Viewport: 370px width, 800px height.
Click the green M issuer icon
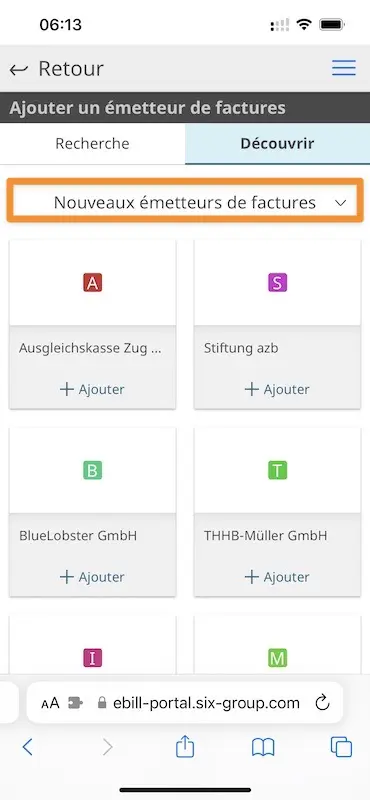(x=277, y=658)
